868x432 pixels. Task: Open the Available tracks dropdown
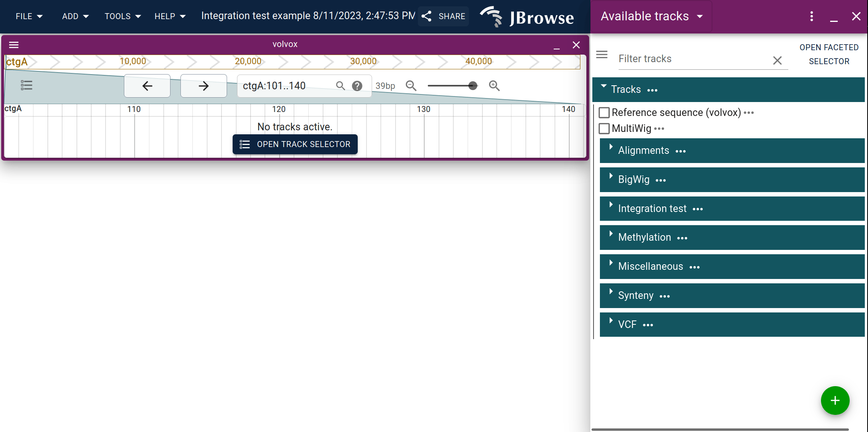(x=652, y=16)
